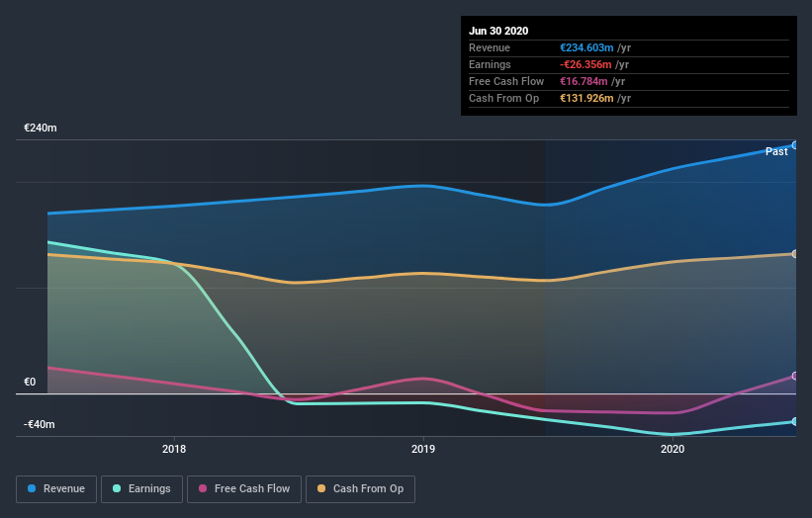This screenshot has width=812, height=518.
Task: Toggle the Free Cash Flow legend button
Action: (x=244, y=489)
